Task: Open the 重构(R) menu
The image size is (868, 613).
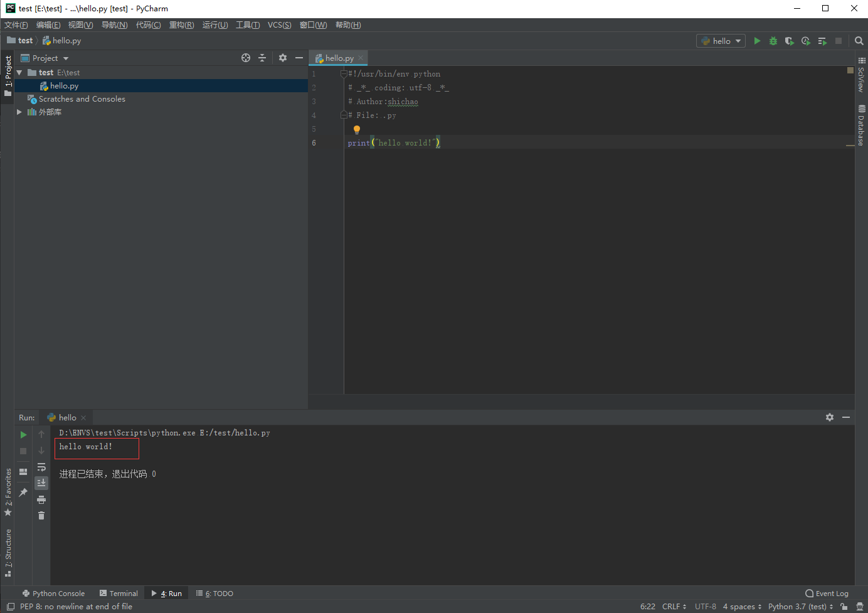Action: 182,25
